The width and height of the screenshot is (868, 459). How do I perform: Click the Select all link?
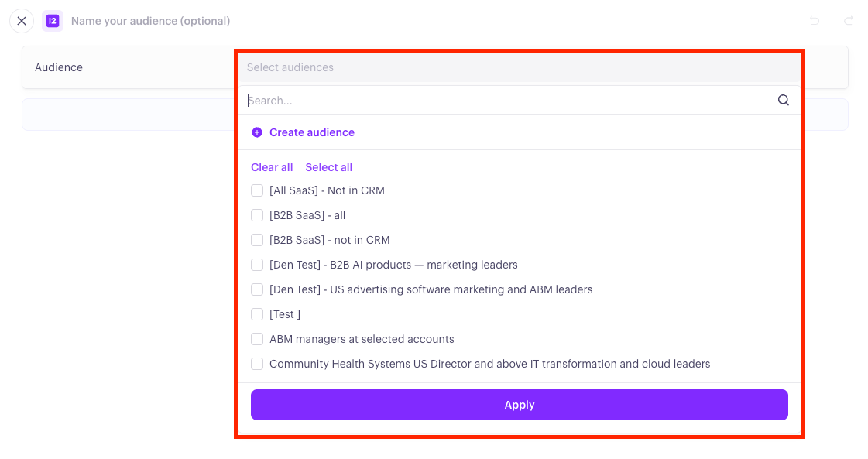329,167
